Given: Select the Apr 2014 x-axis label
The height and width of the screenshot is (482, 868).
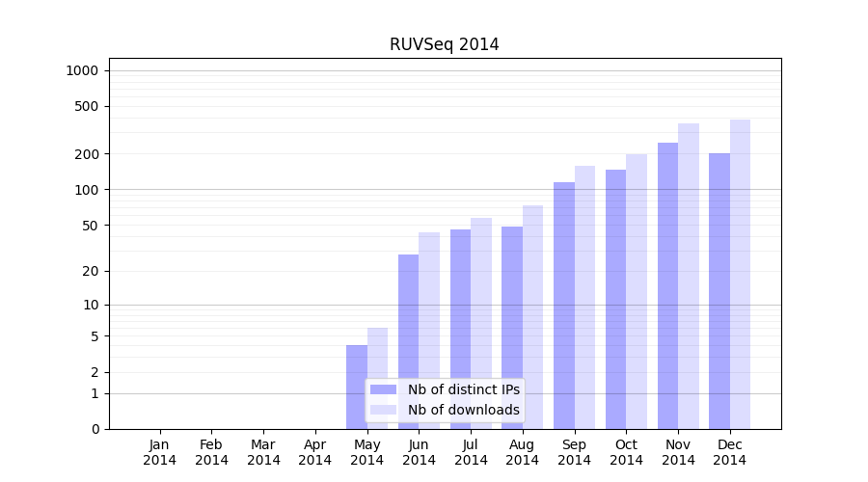Looking at the screenshot, I should click(315, 452).
